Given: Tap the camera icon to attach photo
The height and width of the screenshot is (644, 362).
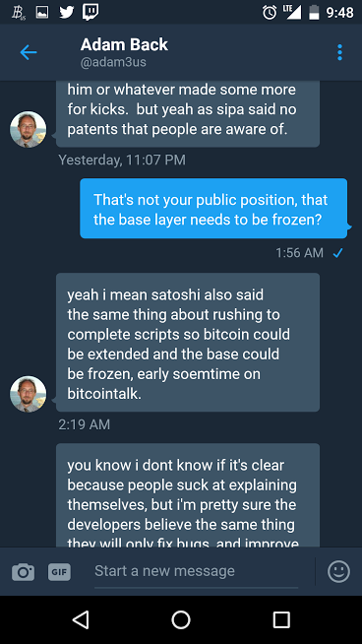Looking at the screenshot, I should 23,571.
